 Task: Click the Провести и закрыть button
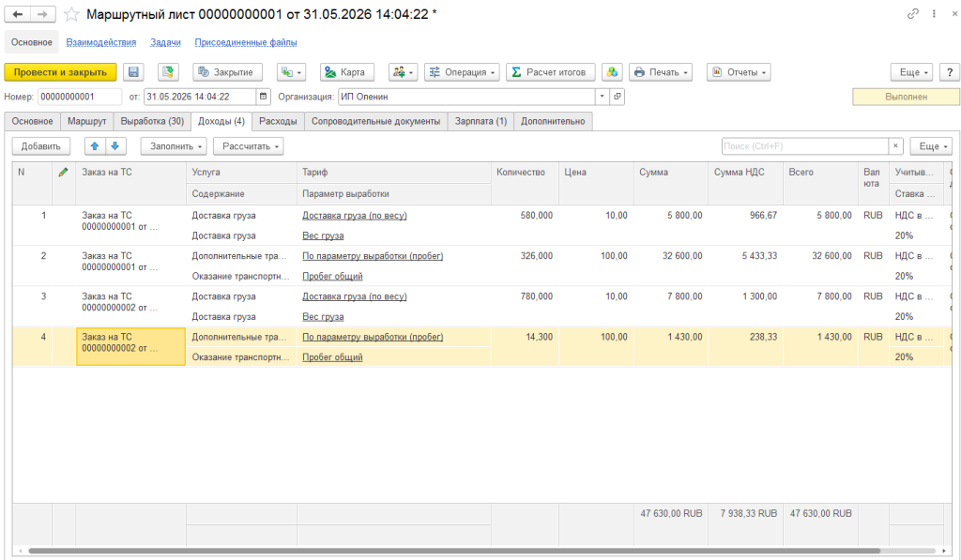60,72
